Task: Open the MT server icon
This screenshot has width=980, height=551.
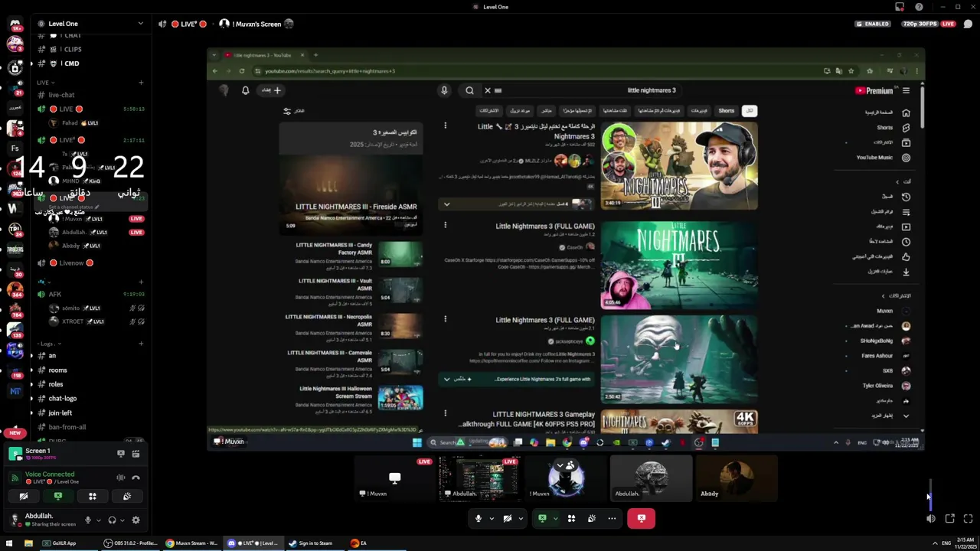Action: [15, 391]
